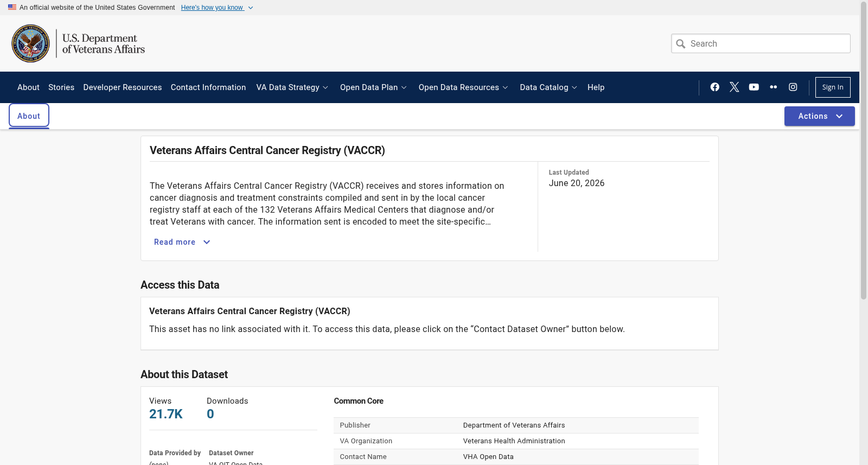Open the YouTube icon
The height and width of the screenshot is (465, 868).
coord(754,87)
